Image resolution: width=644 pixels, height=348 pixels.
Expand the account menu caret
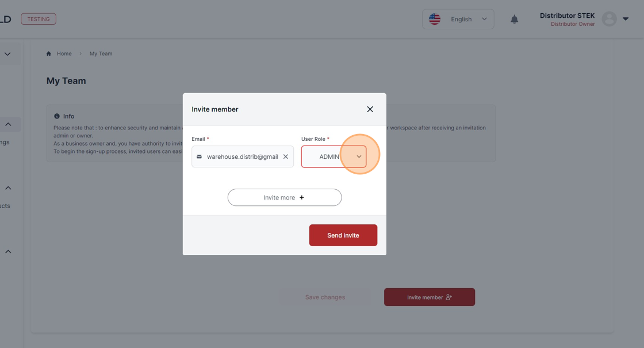point(626,19)
